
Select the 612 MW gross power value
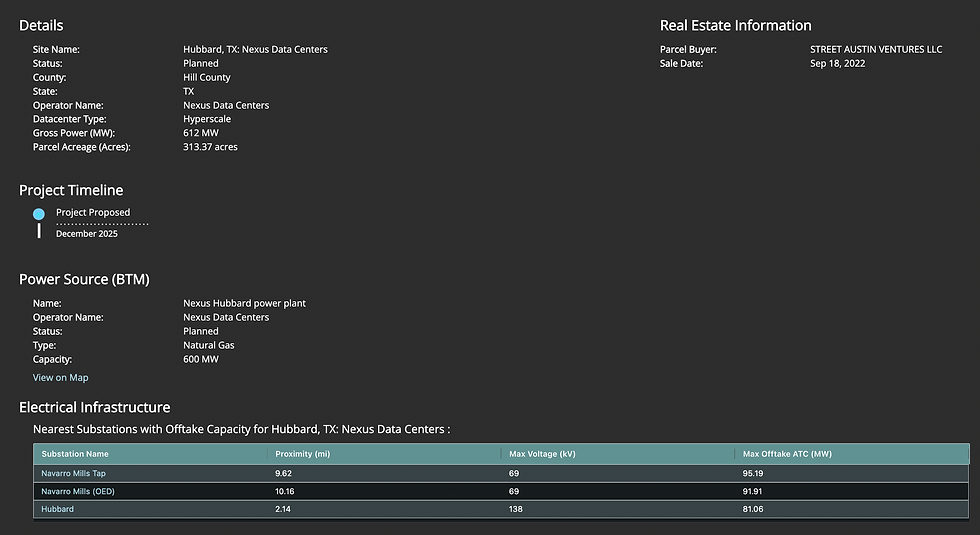pos(201,132)
